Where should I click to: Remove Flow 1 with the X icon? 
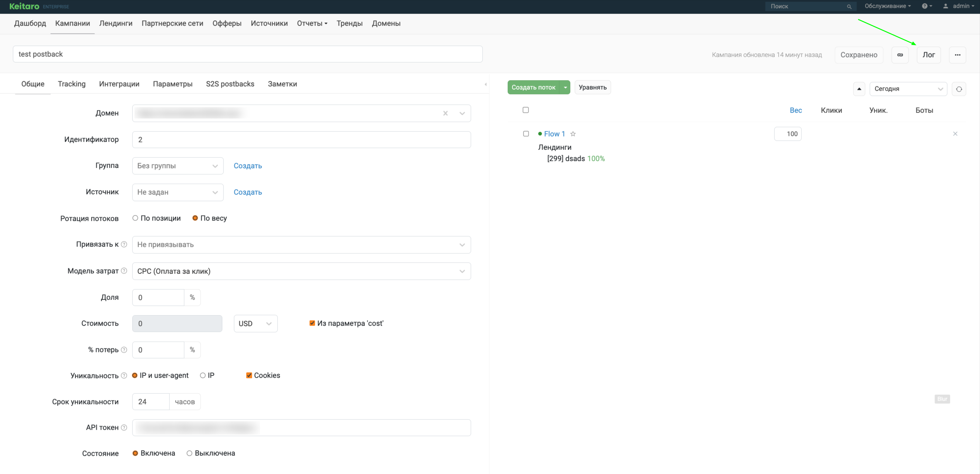click(x=955, y=134)
